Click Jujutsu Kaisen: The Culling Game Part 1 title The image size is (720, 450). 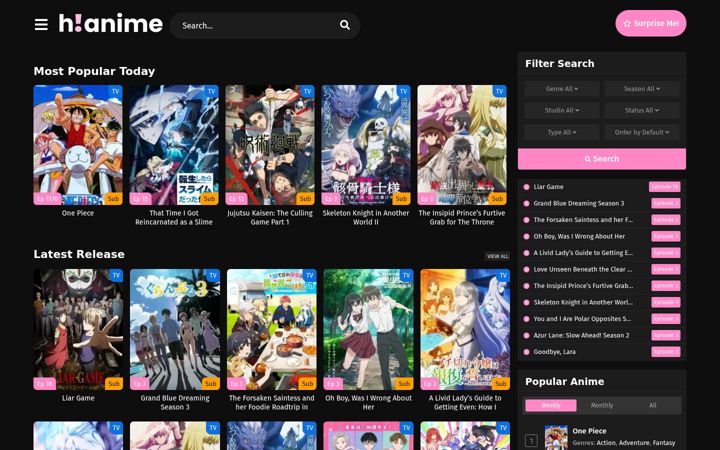coord(270,217)
